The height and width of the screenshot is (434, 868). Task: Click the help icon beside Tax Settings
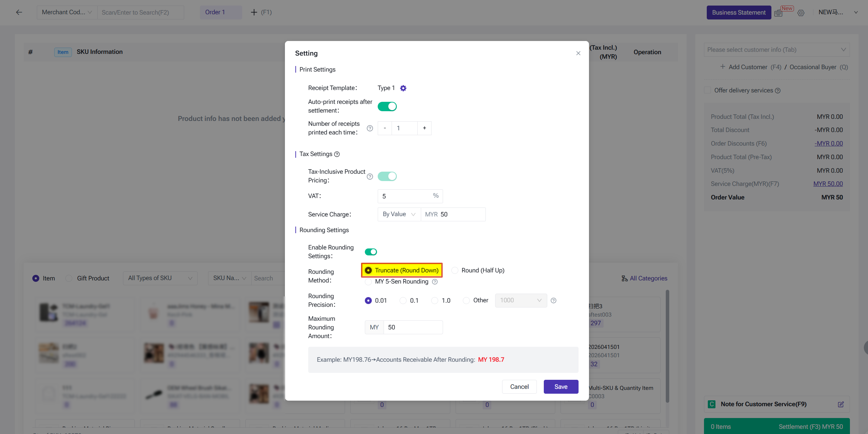337,154
